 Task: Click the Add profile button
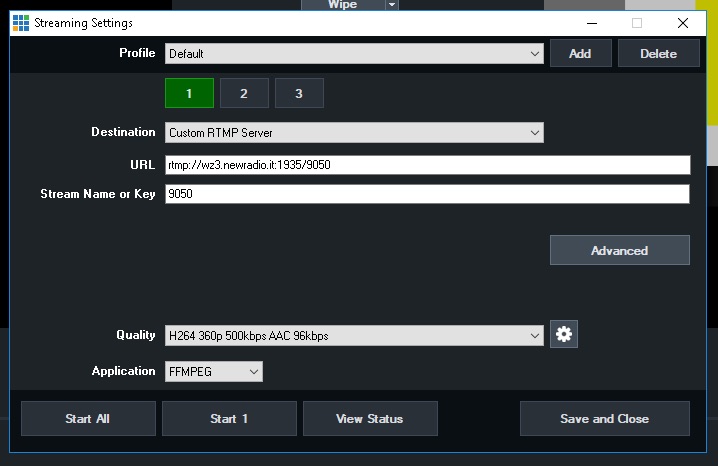[580, 53]
